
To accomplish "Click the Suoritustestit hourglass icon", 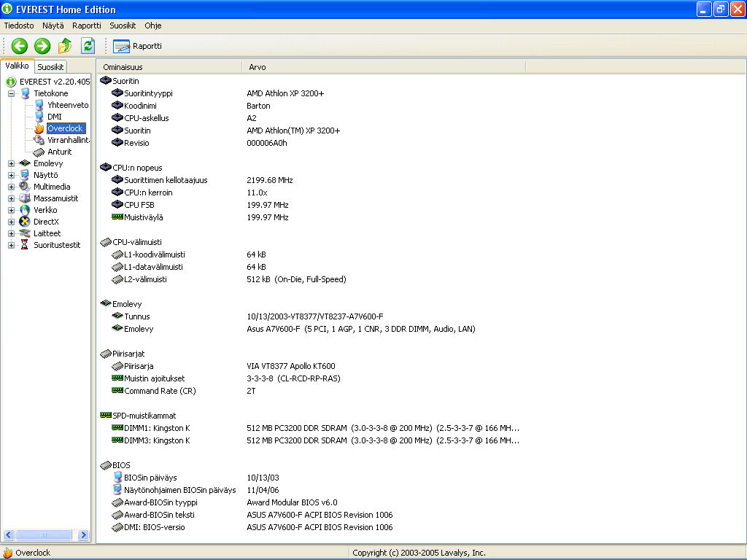I will coord(25,245).
